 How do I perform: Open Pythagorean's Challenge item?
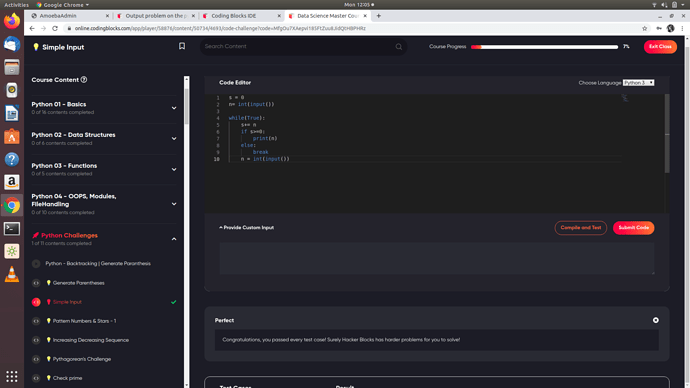click(82, 359)
